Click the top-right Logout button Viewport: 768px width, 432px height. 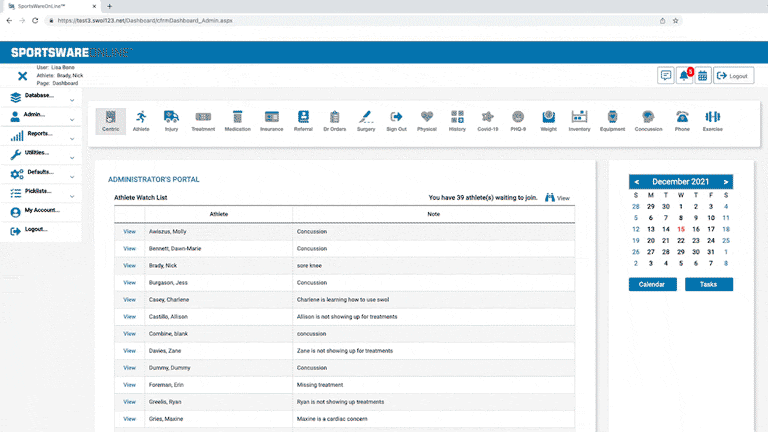click(733, 75)
